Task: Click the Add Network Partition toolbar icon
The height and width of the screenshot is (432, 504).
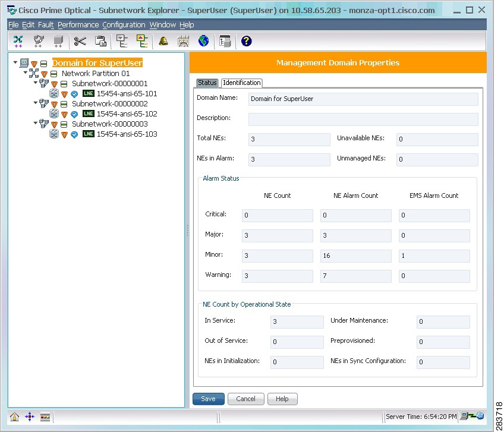Action: point(18,41)
